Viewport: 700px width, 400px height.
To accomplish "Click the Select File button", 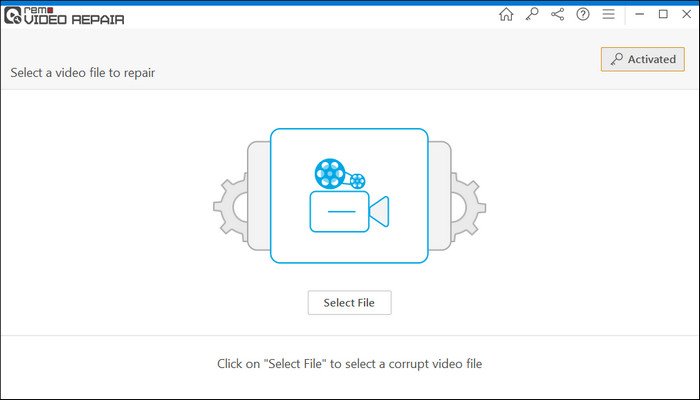I will pos(350,303).
